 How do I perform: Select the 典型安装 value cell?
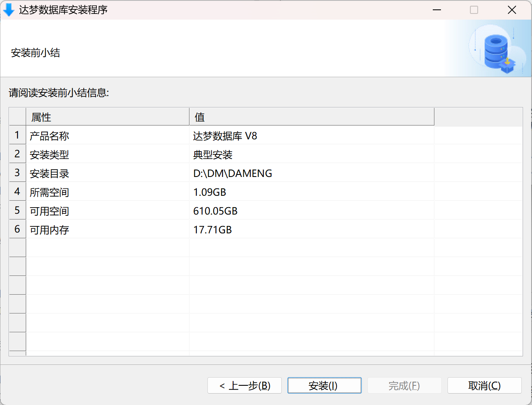point(312,154)
